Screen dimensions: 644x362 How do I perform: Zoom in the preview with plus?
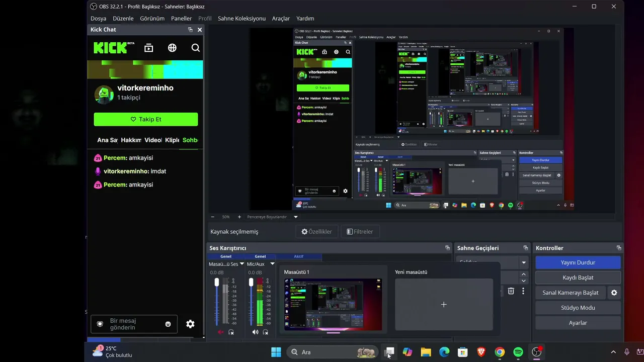pyautogui.click(x=239, y=217)
